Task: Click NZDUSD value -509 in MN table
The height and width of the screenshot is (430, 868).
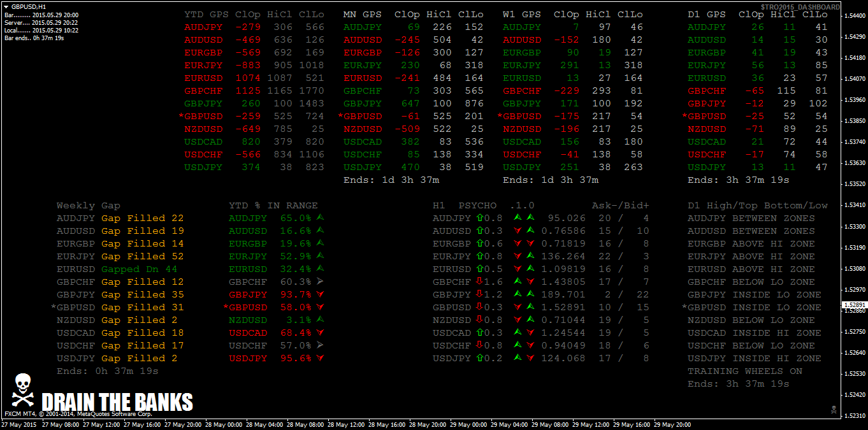Action: pos(407,129)
